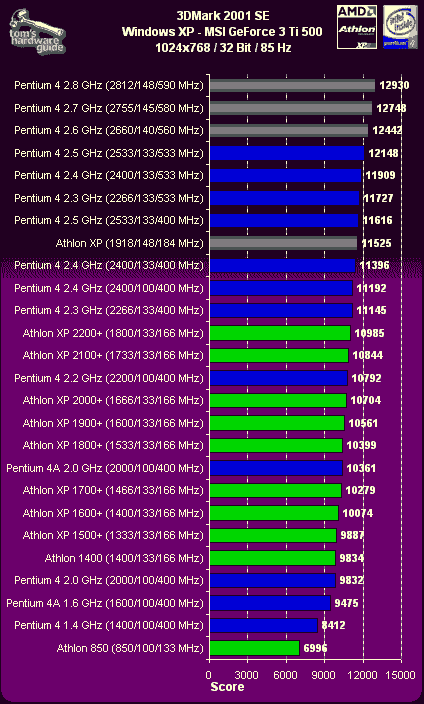Click the score value 10074
This screenshot has height=704, width=424.
pos(358,513)
